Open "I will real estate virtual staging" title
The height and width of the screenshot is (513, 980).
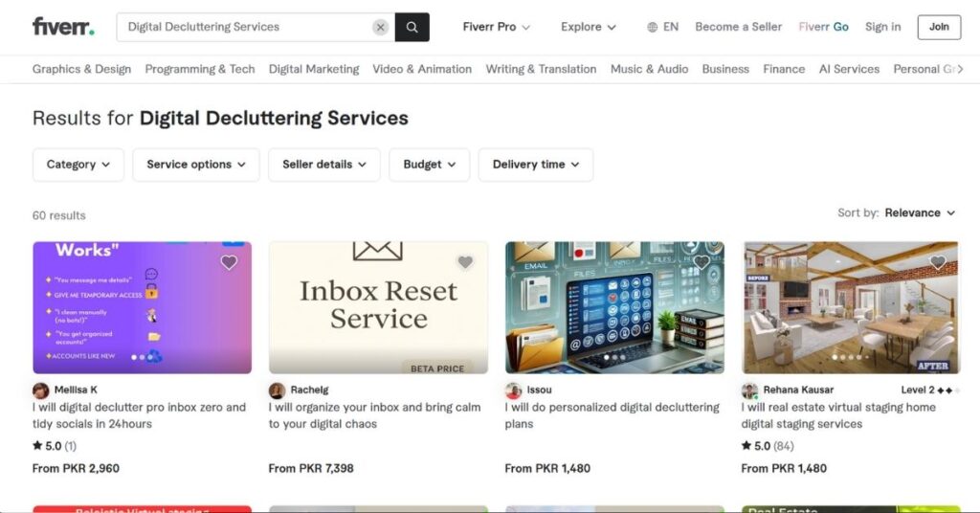(838, 415)
